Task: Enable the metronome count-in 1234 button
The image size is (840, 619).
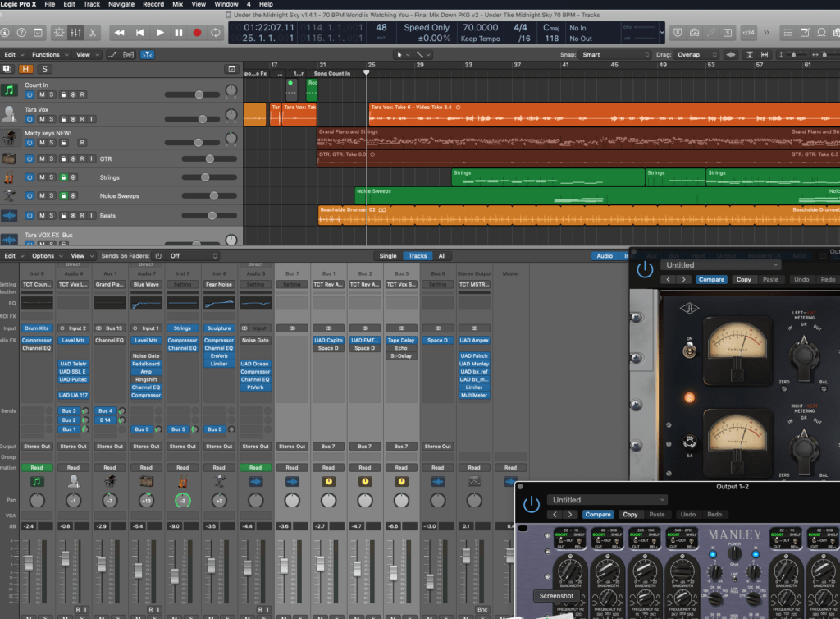Action: pyautogui.click(x=747, y=33)
